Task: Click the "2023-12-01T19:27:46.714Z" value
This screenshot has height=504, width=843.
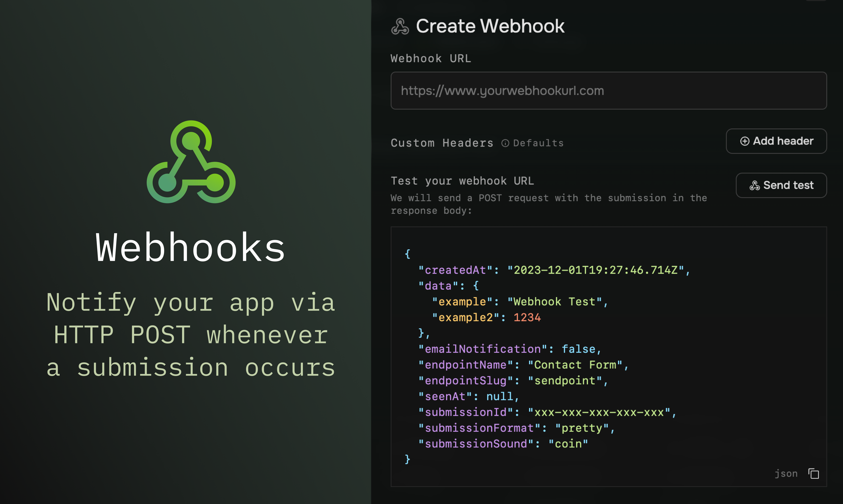Action: [596, 270]
